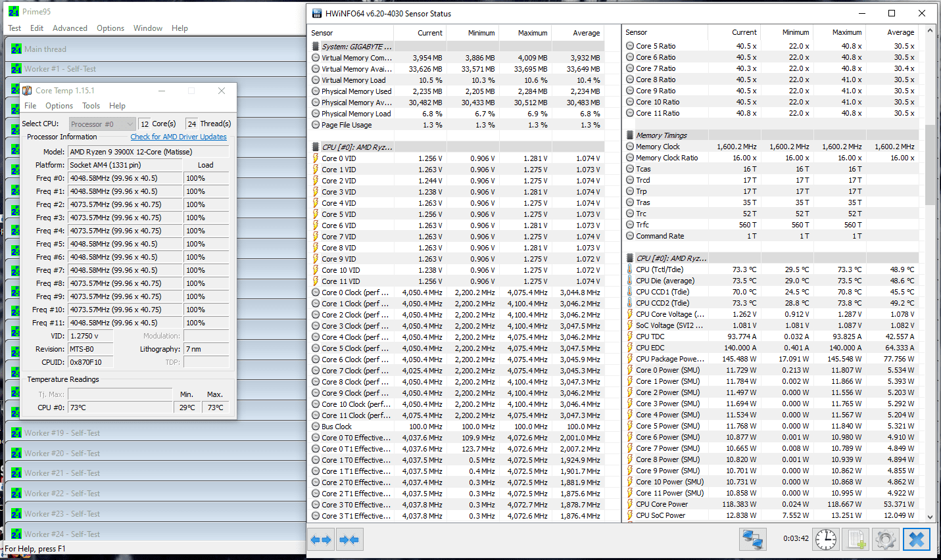This screenshot has width=941, height=560.
Task: Click the Core Temp title bar icon
Action: coord(27,91)
